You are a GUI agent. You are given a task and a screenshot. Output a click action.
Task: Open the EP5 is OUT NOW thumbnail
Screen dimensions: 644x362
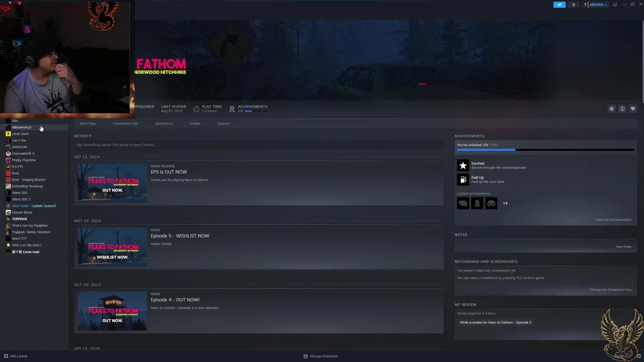click(112, 183)
